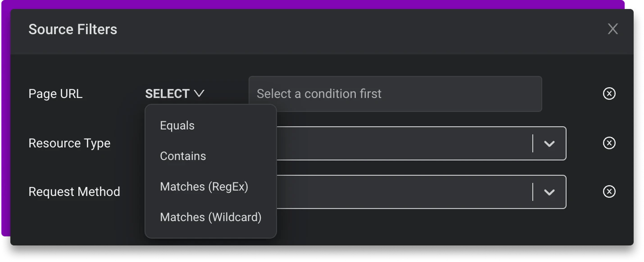Click the Source Filters dialog title
644x262 pixels.
coord(73,29)
